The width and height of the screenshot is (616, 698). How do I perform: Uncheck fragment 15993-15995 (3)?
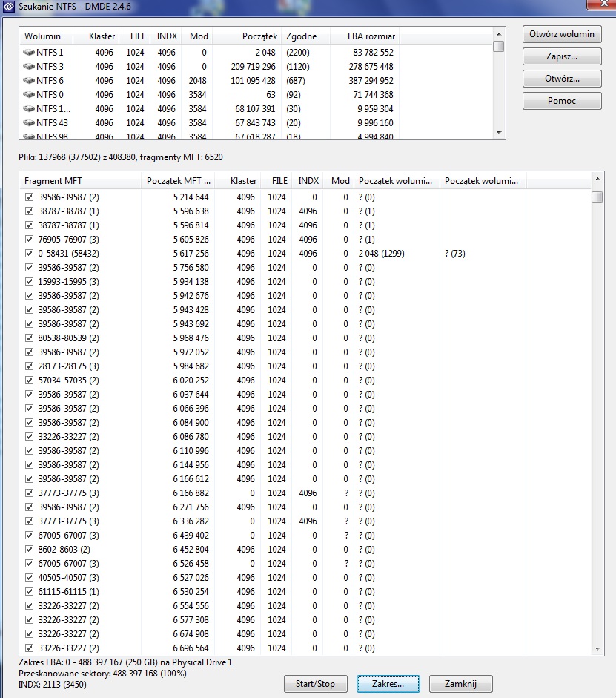click(x=30, y=281)
